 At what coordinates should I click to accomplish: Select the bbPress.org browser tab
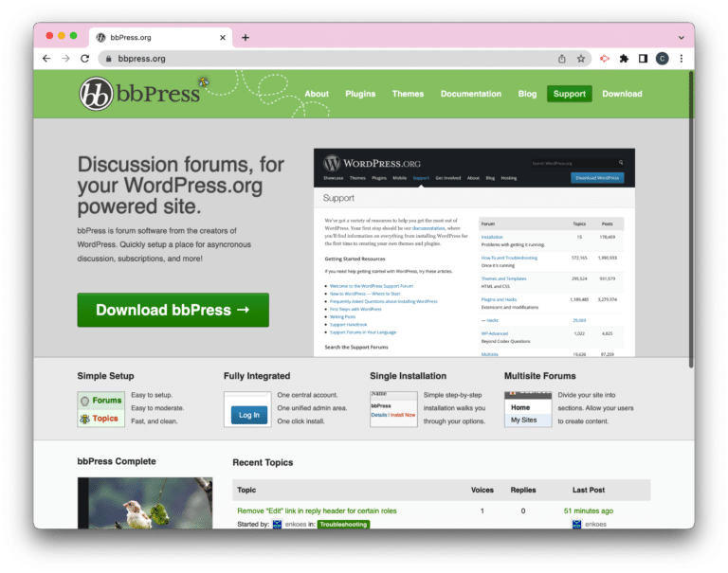point(159,38)
